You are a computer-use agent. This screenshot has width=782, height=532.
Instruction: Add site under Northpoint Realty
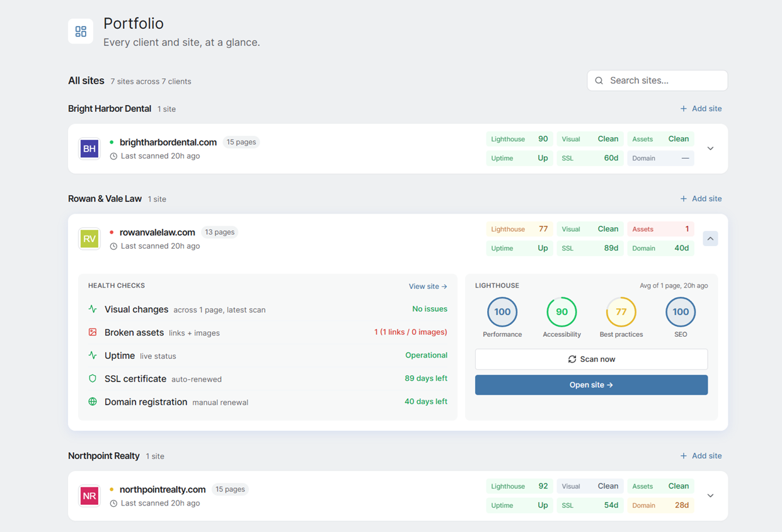pos(701,456)
